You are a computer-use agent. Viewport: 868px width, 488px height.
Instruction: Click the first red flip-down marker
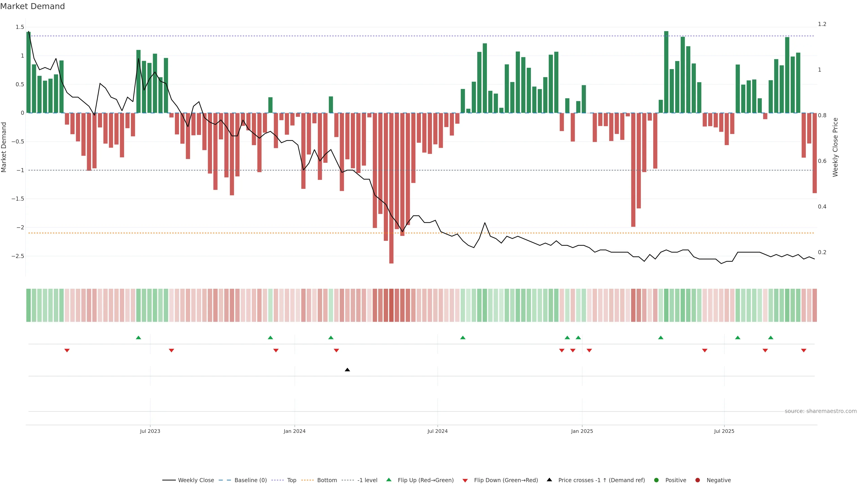point(67,351)
